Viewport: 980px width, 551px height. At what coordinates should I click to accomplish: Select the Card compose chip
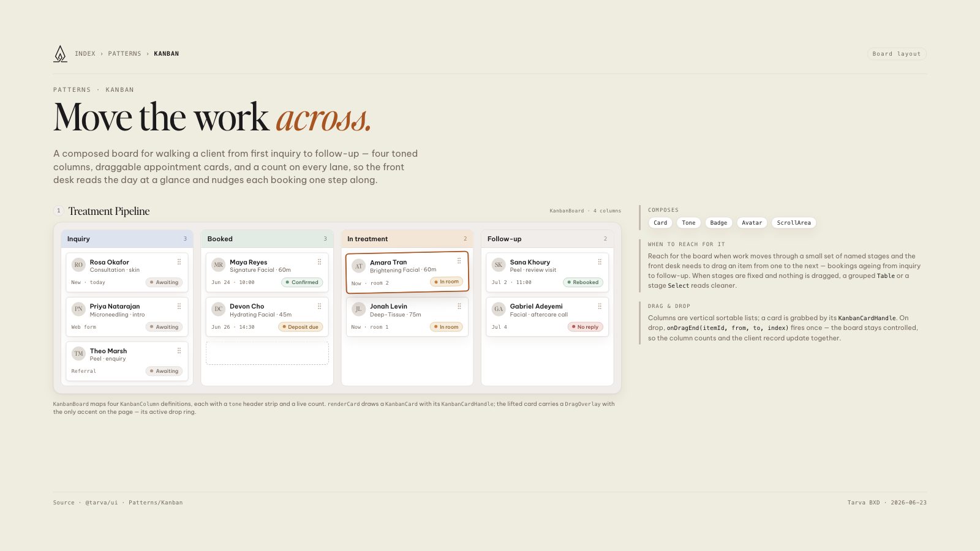point(660,223)
